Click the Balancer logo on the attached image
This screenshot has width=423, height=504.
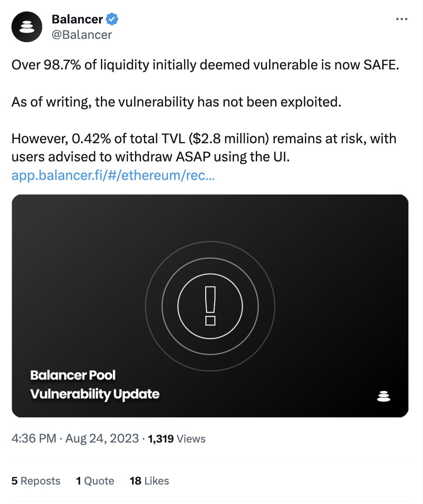(384, 396)
